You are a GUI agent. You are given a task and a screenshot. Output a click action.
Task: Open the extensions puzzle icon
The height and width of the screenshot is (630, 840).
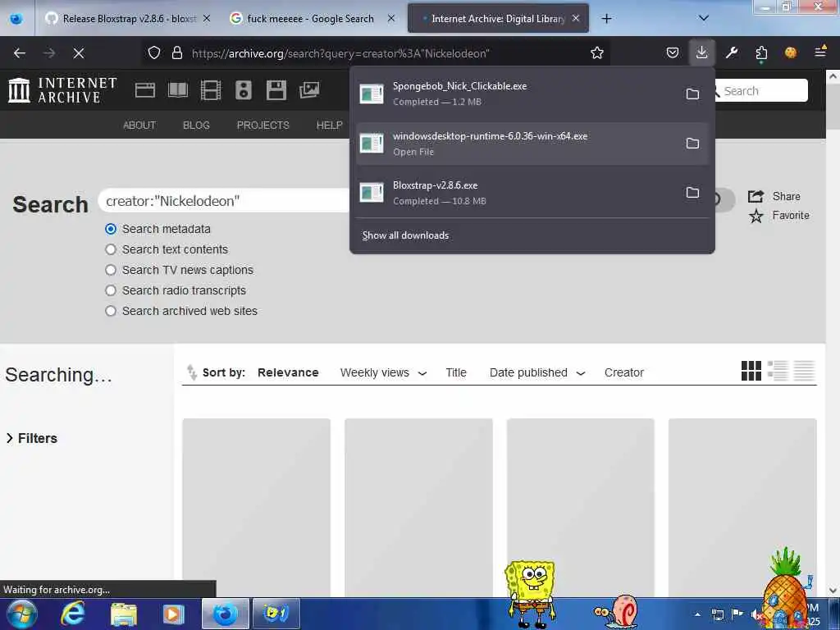[x=760, y=52]
